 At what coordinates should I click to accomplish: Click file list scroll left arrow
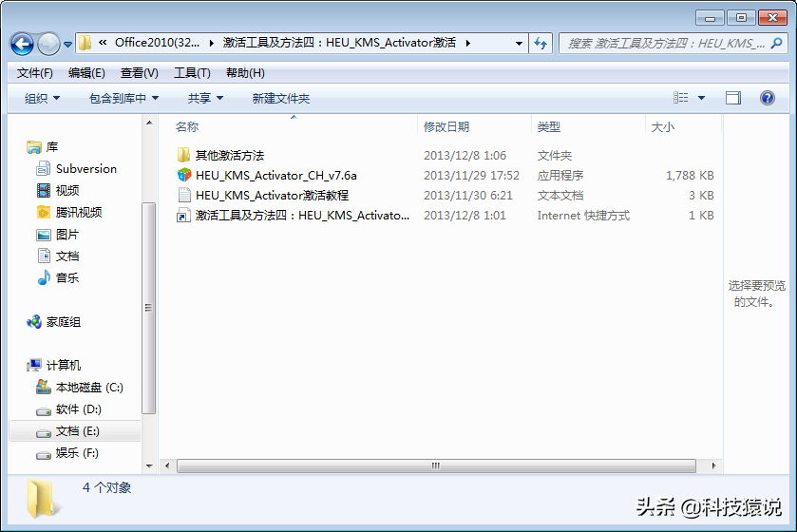click(167, 465)
